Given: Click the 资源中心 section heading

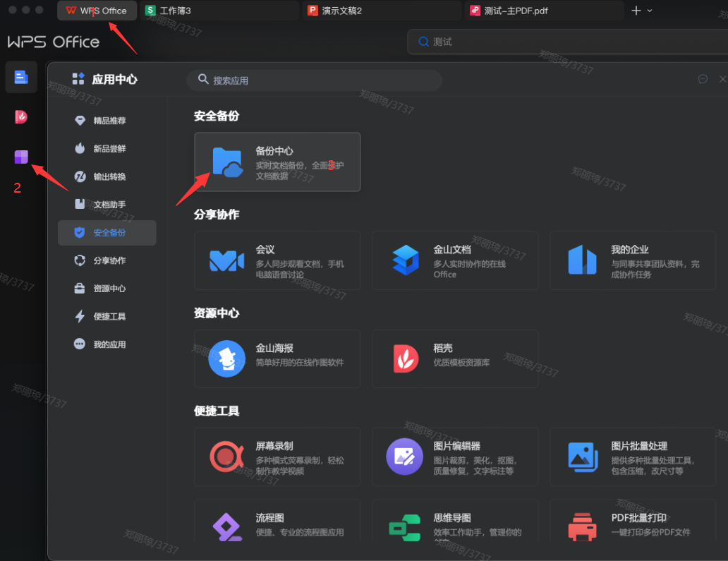Looking at the screenshot, I should 217,313.
